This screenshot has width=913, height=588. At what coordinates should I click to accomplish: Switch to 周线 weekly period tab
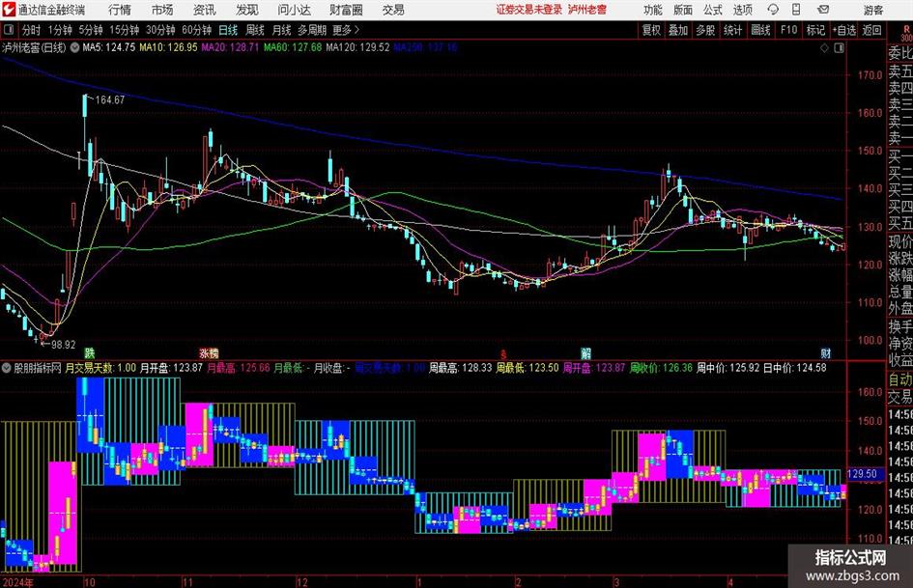255,30
